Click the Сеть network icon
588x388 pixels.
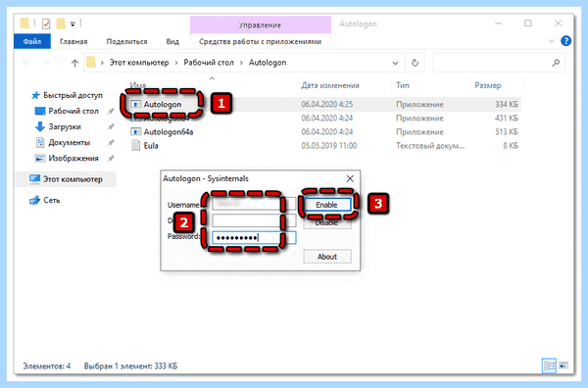click(35, 200)
